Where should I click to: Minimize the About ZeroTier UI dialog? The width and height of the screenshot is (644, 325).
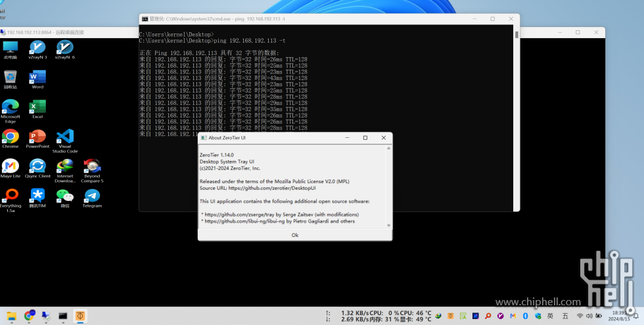point(347,138)
